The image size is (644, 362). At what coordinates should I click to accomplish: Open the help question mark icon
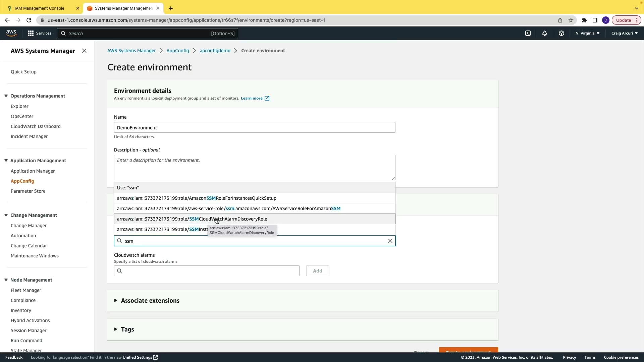click(x=561, y=33)
